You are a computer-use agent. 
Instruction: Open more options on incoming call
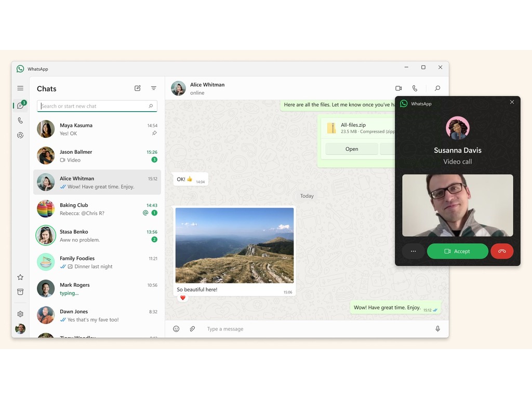tap(413, 251)
